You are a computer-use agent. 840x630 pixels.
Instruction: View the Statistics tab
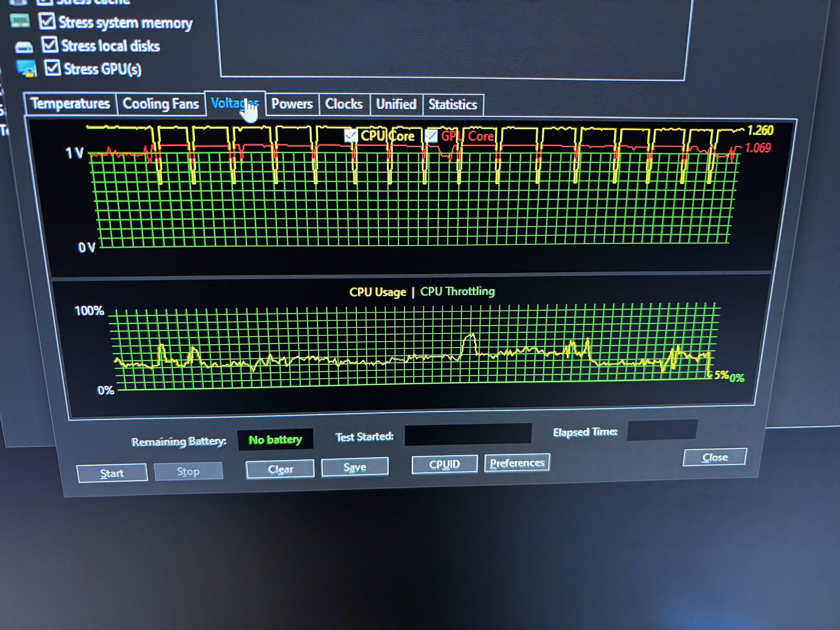click(453, 104)
